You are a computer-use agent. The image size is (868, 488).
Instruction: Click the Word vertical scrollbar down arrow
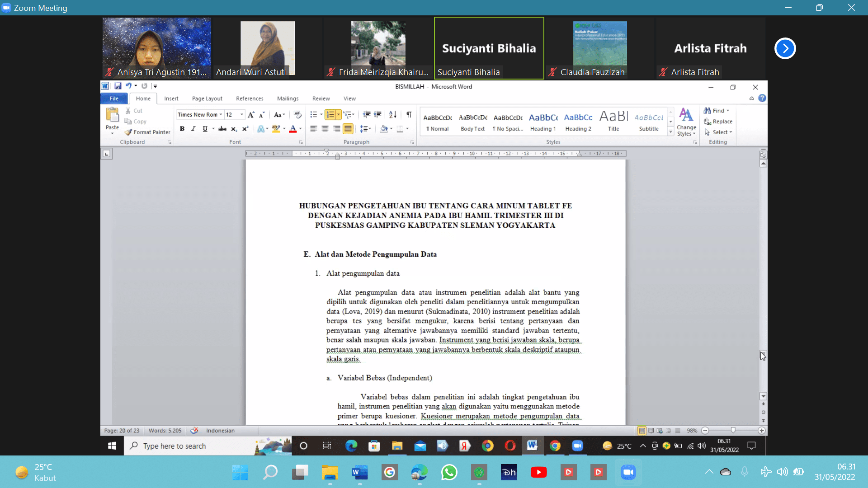coord(763,396)
